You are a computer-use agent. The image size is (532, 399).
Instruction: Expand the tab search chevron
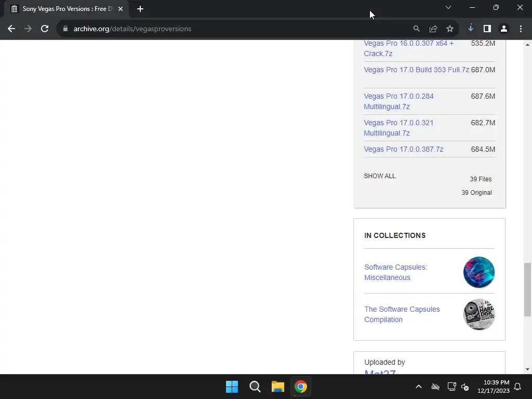[x=448, y=7]
